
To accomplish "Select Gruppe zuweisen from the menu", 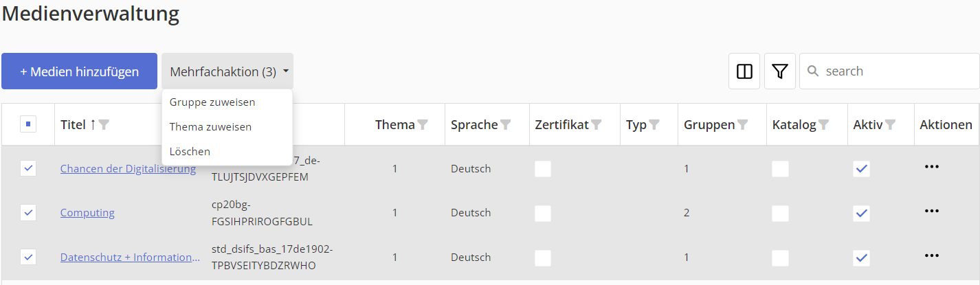I will 212,102.
